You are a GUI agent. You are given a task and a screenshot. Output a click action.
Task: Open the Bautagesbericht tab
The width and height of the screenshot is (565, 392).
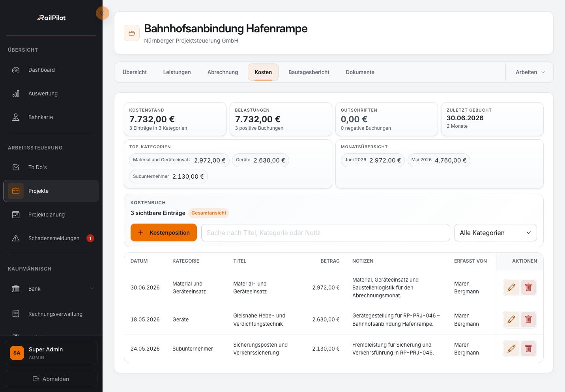click(309, 72)
